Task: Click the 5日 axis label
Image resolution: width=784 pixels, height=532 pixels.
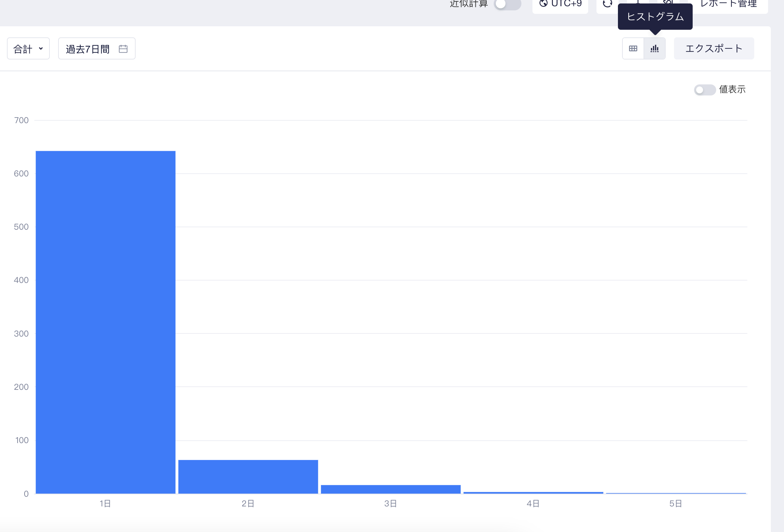Action: pyautogui.click(x=676, y=504)
